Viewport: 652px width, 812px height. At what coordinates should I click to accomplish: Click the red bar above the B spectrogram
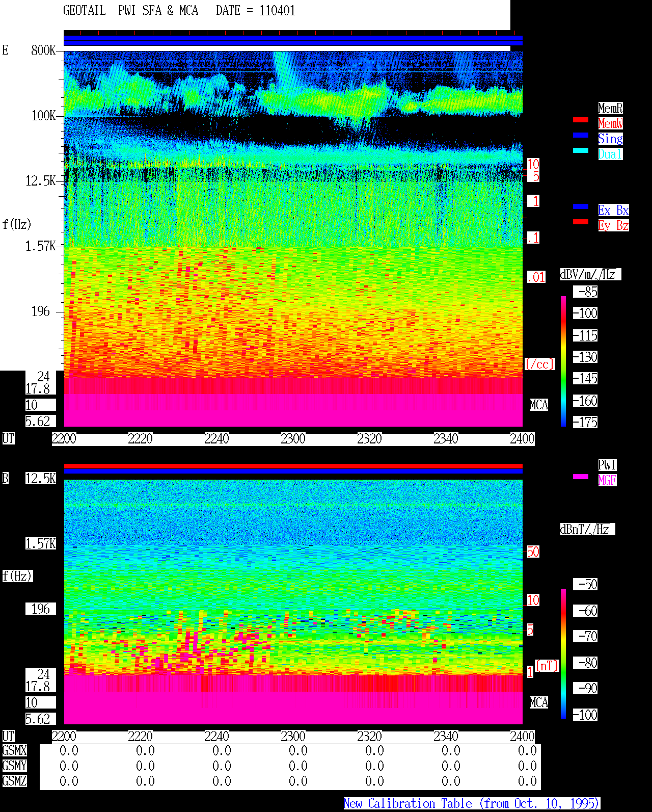293,466
